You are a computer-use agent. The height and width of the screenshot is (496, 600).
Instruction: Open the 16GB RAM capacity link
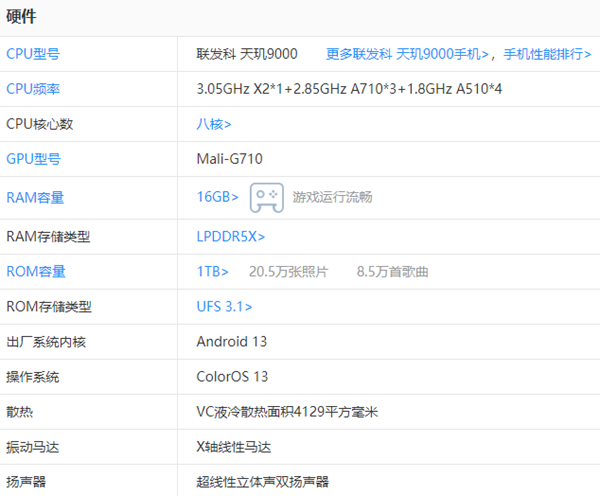(x=217, y=197)
